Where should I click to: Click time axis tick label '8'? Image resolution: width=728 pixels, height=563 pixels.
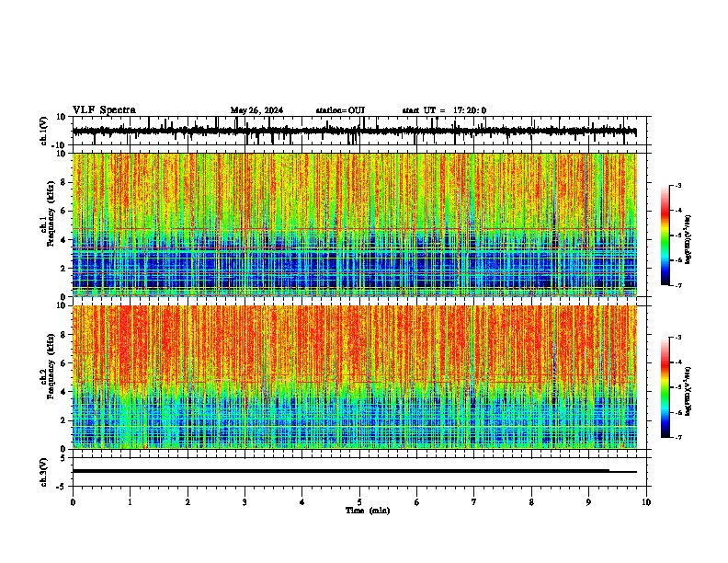click(531, 502)
